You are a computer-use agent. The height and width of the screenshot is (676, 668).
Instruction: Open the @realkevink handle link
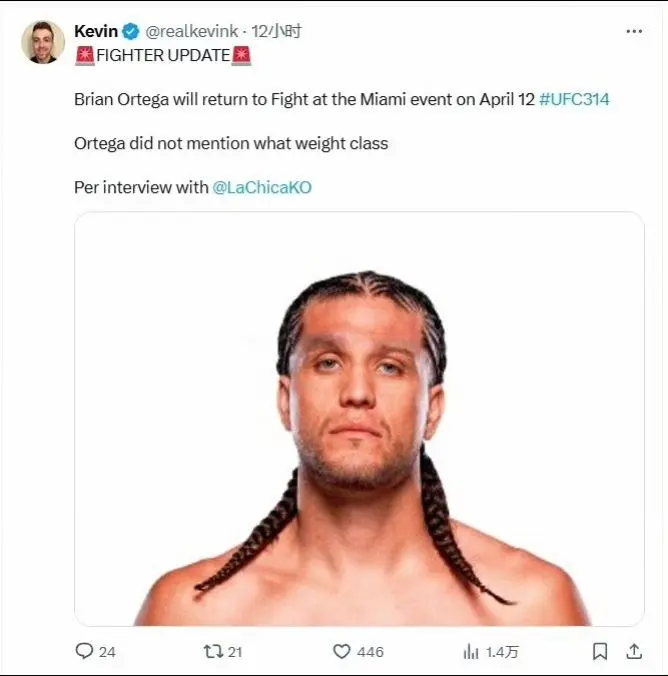coord(191,31)
